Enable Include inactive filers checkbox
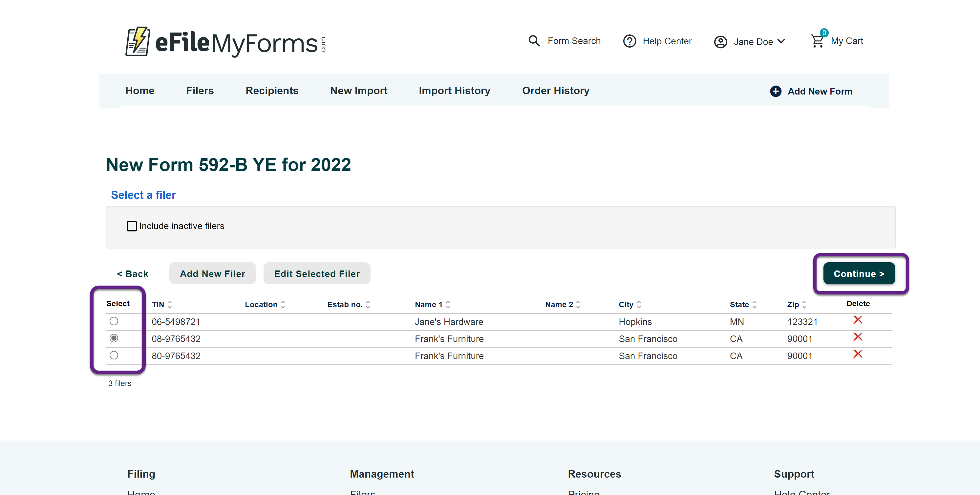The image size is (980, 495). pos(132,226)
